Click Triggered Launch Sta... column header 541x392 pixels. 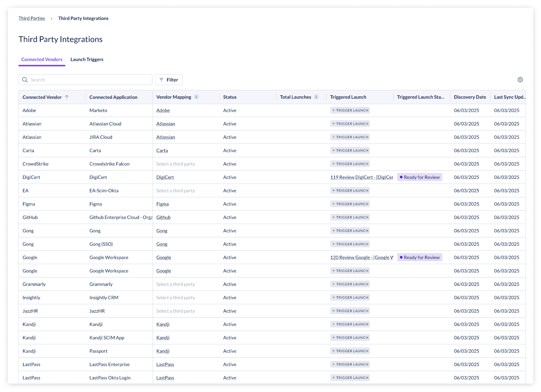[421, 97]
